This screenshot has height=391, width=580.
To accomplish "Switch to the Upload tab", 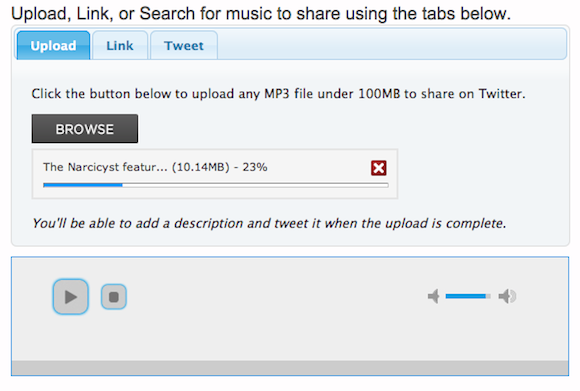I will 53,45.
